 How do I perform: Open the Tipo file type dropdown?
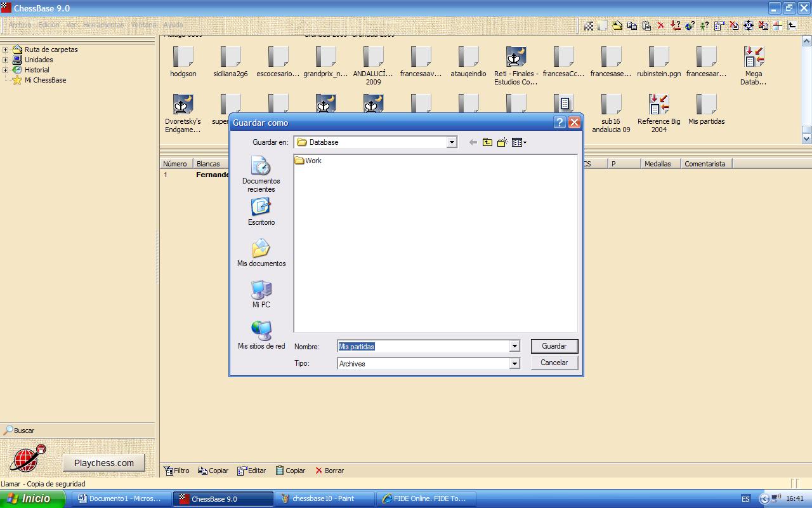[514, 363]
